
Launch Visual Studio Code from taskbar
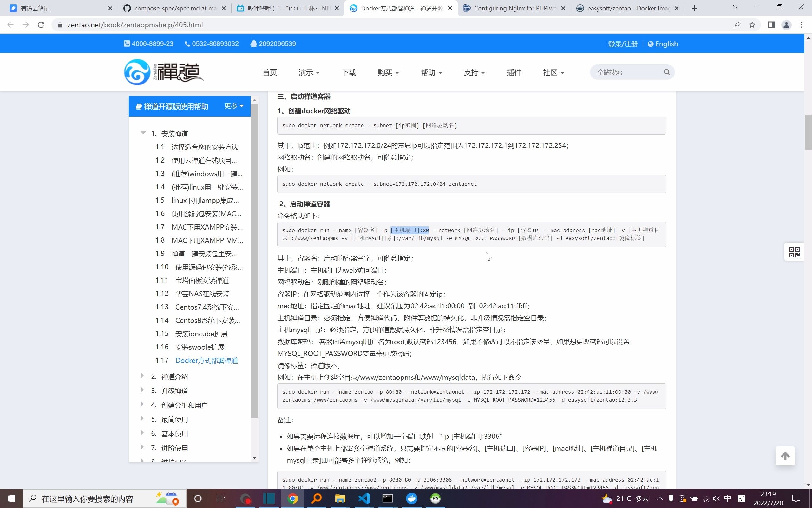coord(364,498)
